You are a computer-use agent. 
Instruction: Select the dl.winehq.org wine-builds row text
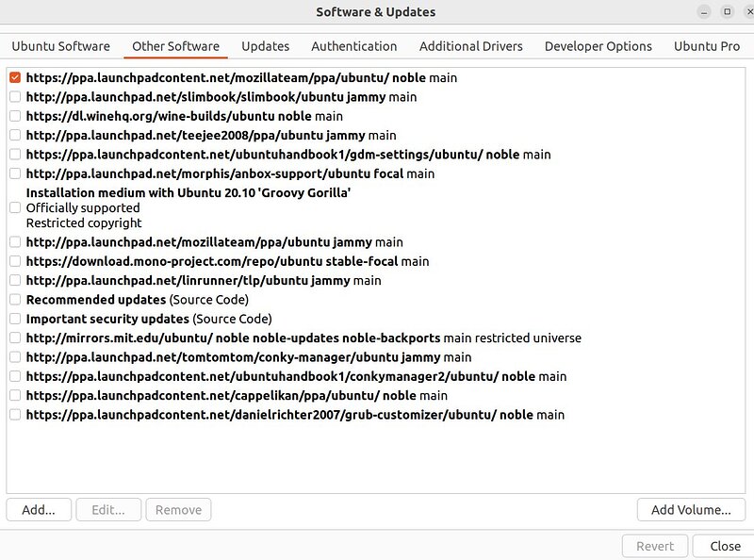pos(184,116)
